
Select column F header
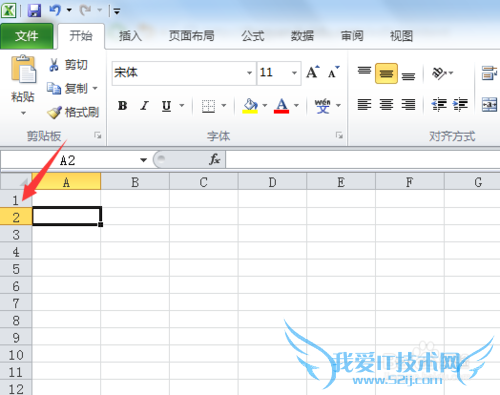tap(409, 182)
